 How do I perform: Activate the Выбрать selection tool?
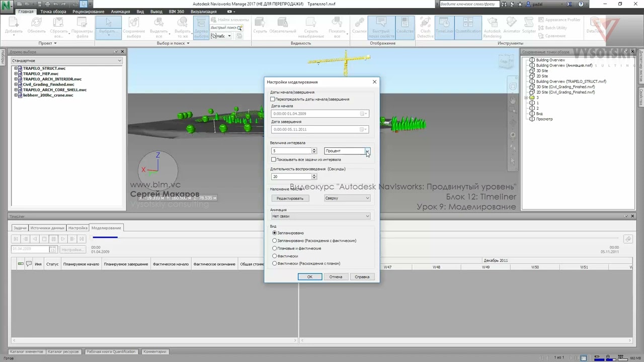tap(109, 27)
